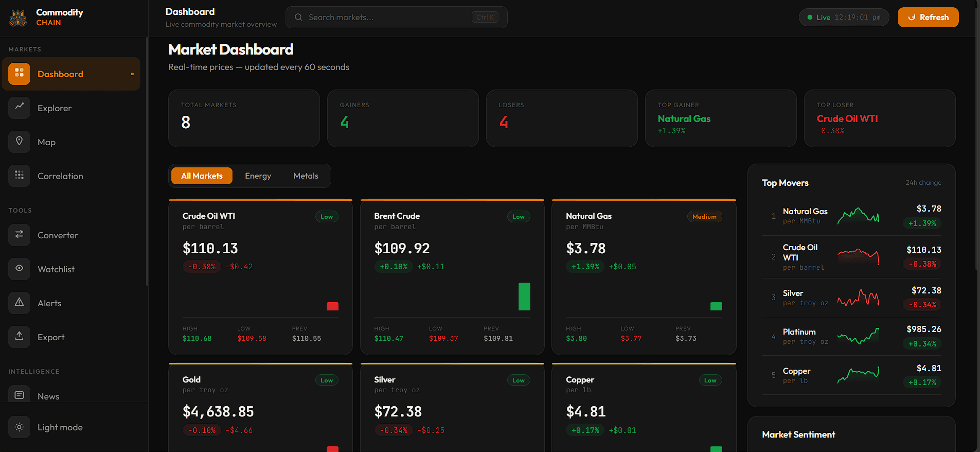Screen dimensions: 980x452
Task: Click the Low badge on Brent Crude
Action: coord(519,217)
